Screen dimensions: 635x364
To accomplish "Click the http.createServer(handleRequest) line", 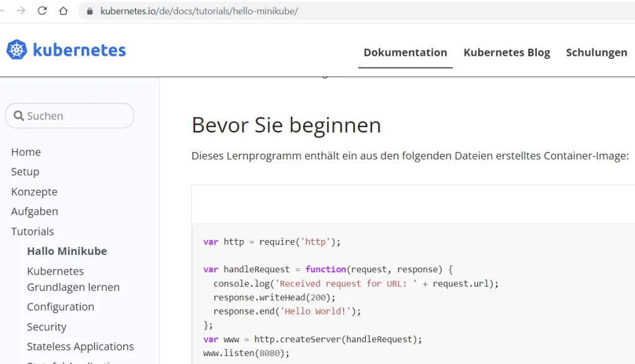I will [313, 339].
